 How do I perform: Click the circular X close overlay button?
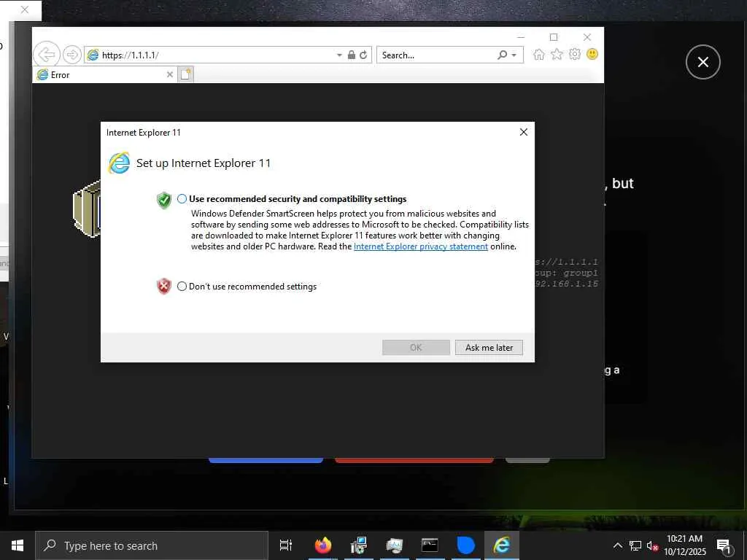point(703,62)
